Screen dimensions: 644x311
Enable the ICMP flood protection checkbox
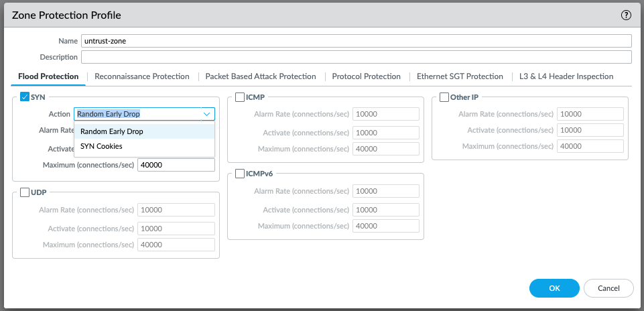tap(240, 97)
